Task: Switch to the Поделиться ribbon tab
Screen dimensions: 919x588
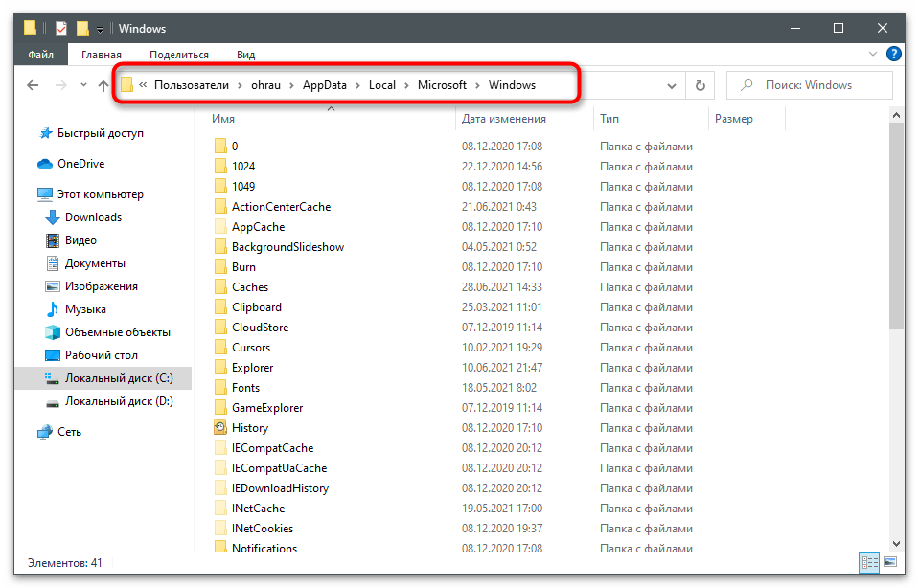Action: (179, 55)
